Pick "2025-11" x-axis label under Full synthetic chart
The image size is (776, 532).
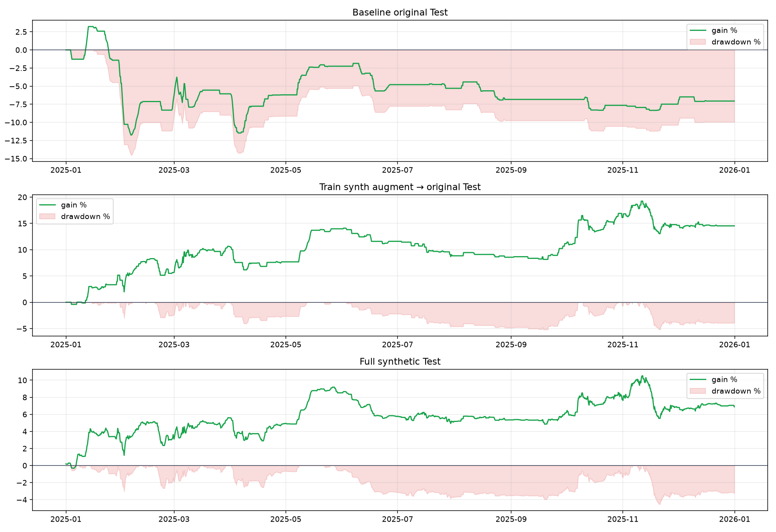pyautogui.click(x=623, y=519)
